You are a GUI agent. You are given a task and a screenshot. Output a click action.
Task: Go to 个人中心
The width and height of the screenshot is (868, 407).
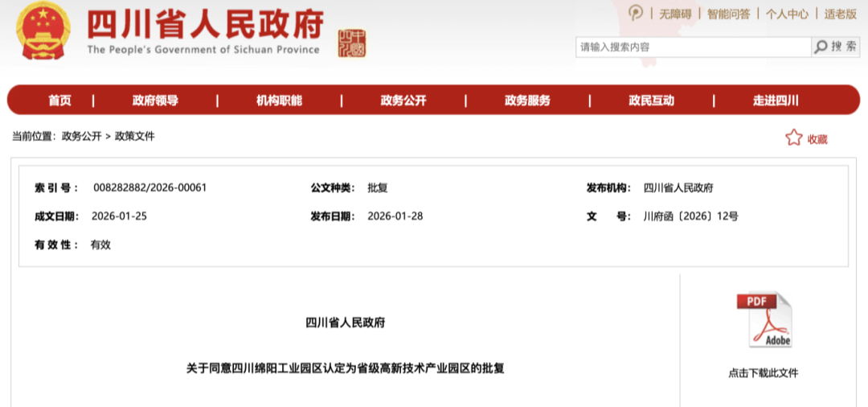pos(786,14)
